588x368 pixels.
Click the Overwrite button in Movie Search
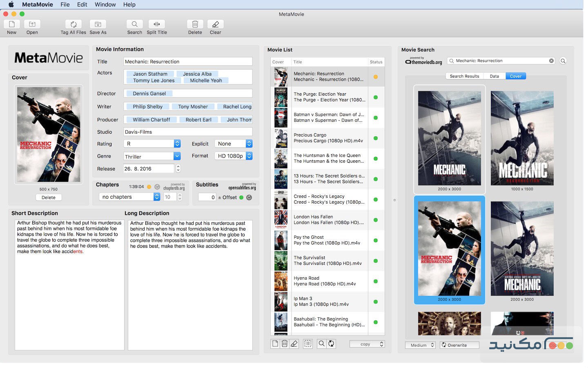pos(459,345)
